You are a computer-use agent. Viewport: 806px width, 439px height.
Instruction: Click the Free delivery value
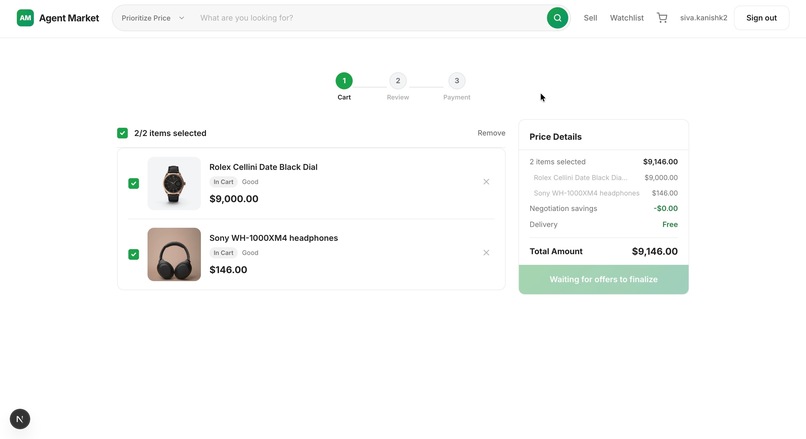[x=670, y=225]
